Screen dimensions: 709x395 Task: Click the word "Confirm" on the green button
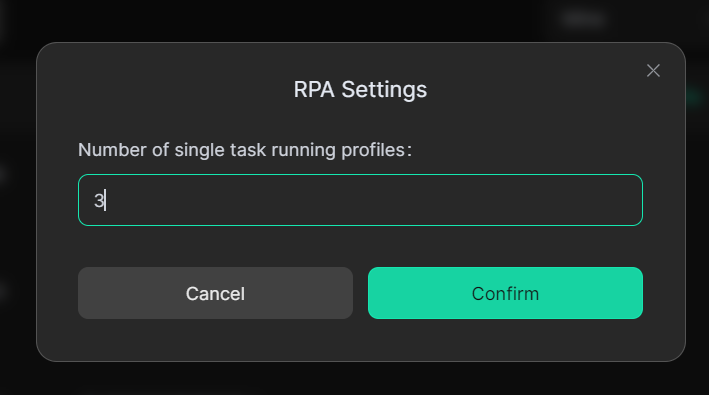click(505, 294)
